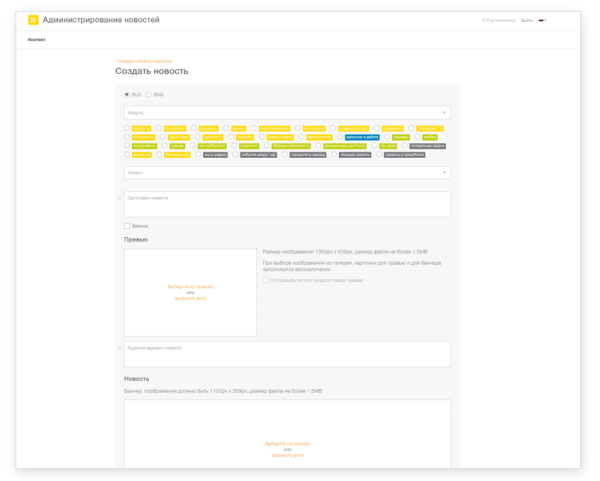Expand the "Клиент" dropdown
The width and height of the screenshot is (600, 481).
(x=286, y=172)
